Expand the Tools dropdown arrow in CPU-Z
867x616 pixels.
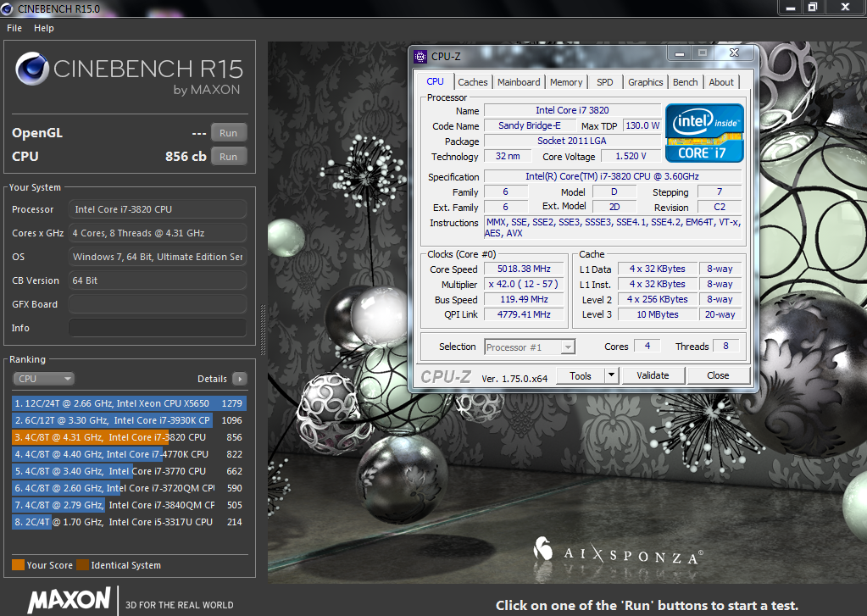pos(611,375)
